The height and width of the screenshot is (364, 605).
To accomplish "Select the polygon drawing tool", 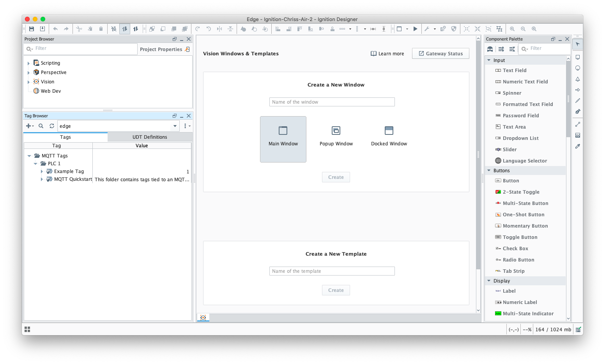I will pos(578,79).
